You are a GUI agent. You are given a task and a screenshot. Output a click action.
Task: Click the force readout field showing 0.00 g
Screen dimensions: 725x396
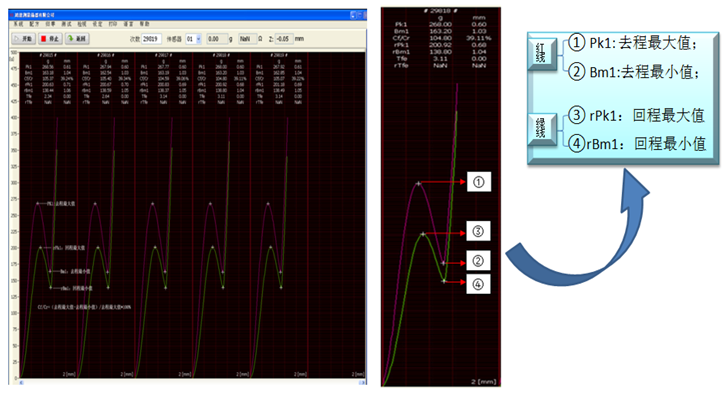click(x=217, y=39)
